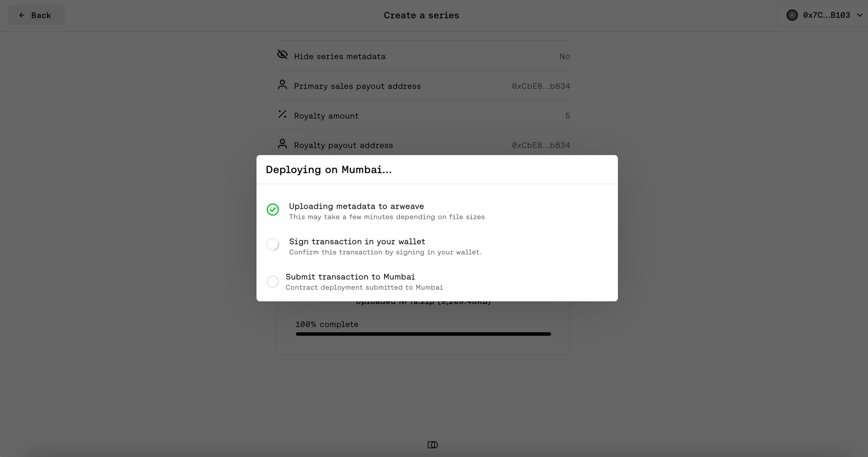The height and width of the screenshot is (457, 868).
Task: Click the Primary sales payout 0xCbE8...b834 value
Action: [x=541, y=86]
